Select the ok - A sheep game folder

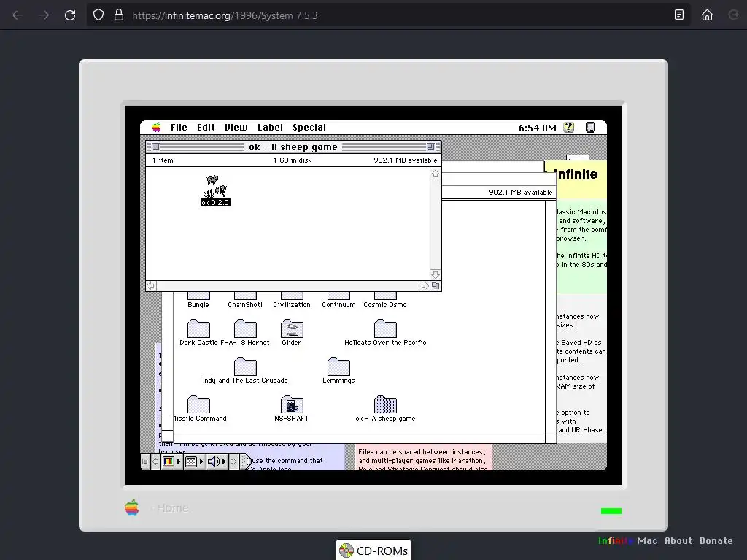(385, 408)
